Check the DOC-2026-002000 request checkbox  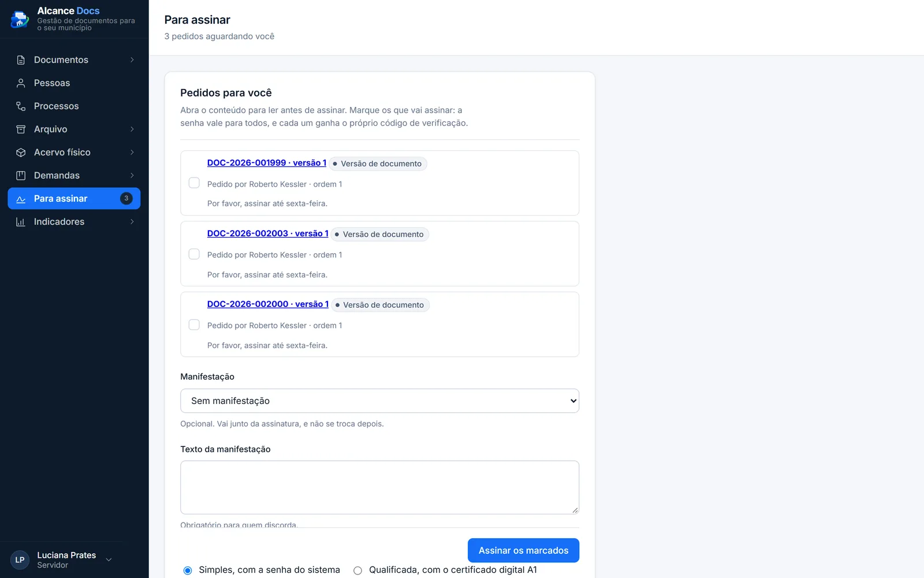(194, 325)
